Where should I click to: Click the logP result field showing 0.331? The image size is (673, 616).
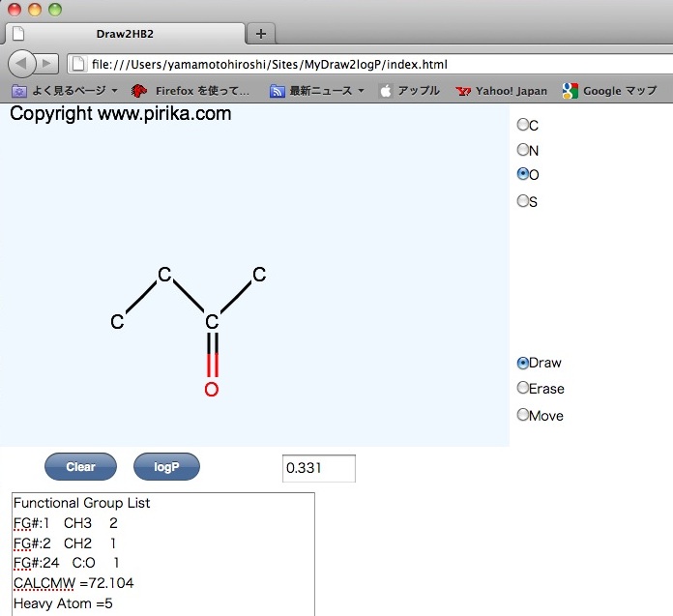click(319, 468)
